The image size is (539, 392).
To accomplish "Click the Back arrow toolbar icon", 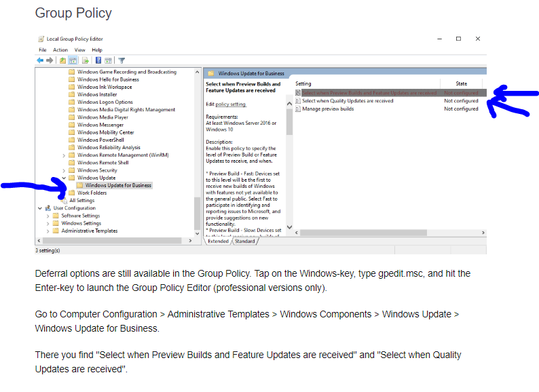I will [x=40, y=60].
